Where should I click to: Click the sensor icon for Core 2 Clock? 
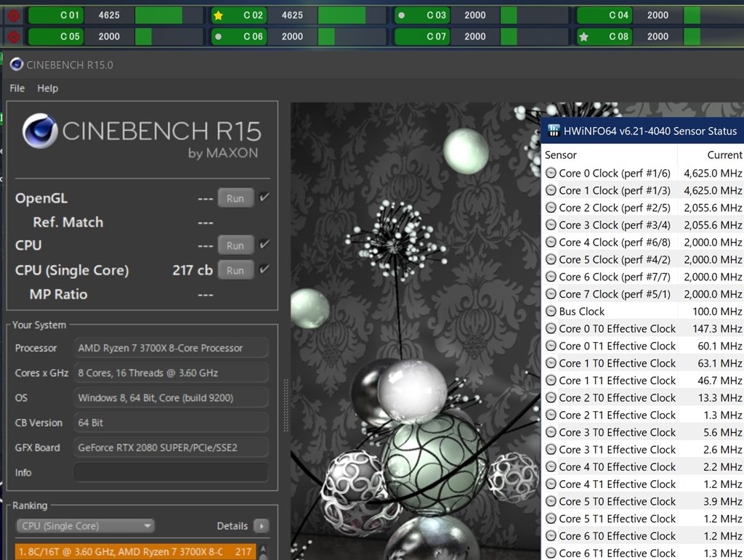(551, 208)
